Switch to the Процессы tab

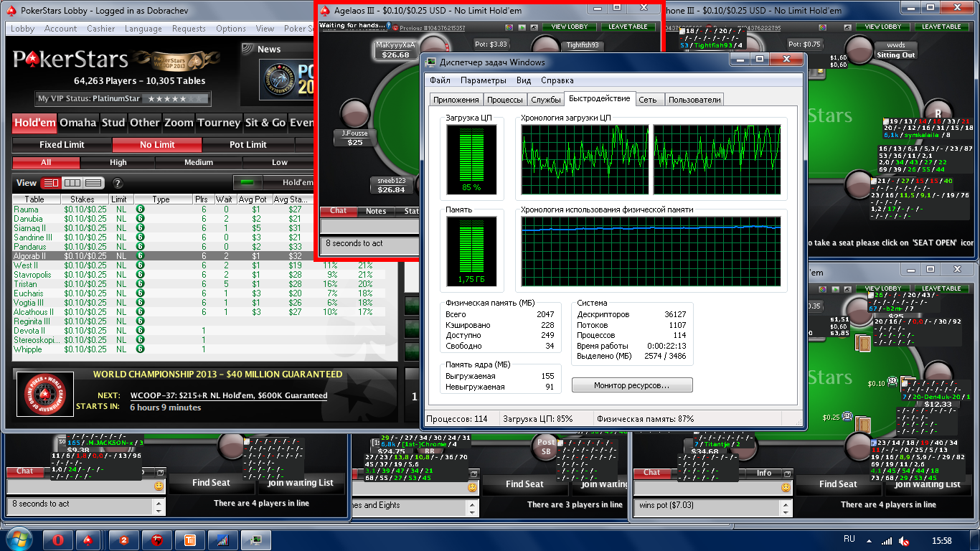(505, 100)
